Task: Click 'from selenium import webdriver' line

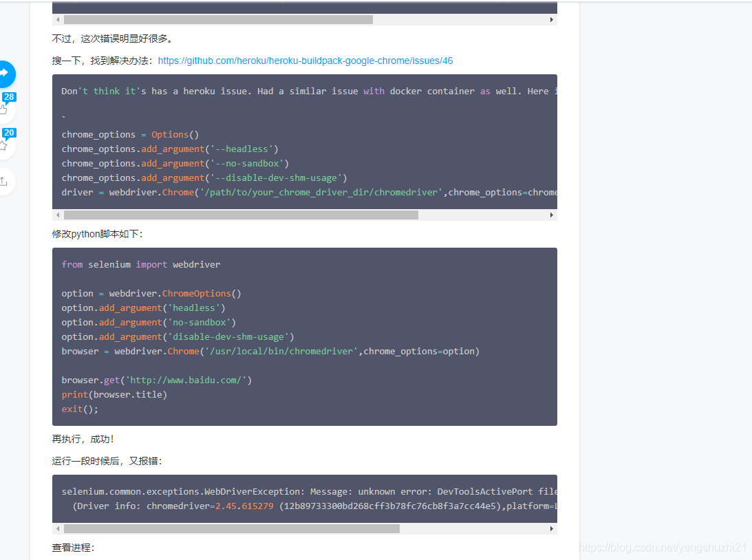Action: tap(141, 265)
